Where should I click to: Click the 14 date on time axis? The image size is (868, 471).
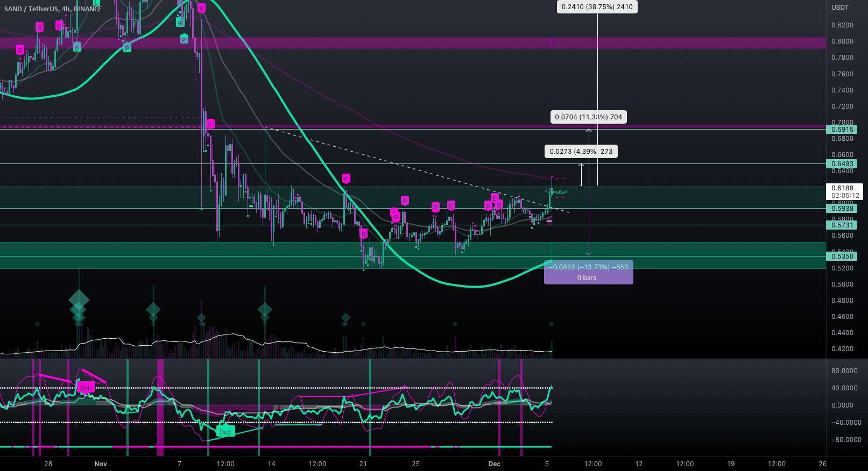[x=271, y=464]
